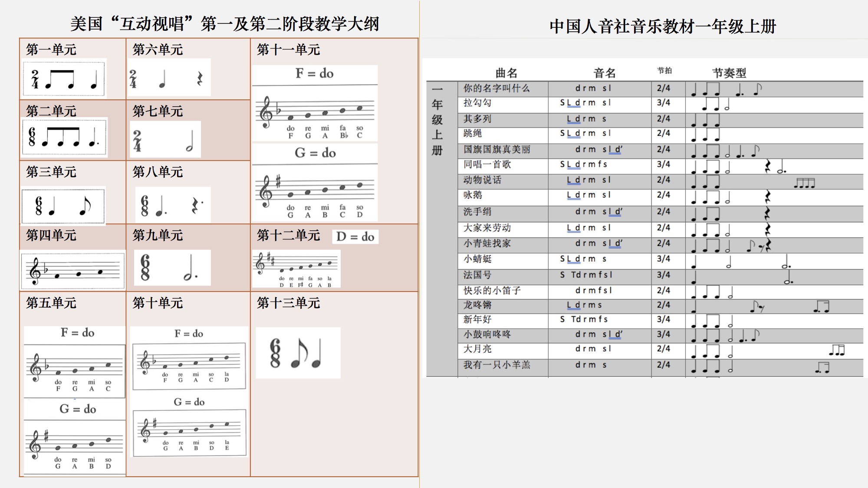
Task: Click the D = do label in 第十二单元
Action: point(355,237)
